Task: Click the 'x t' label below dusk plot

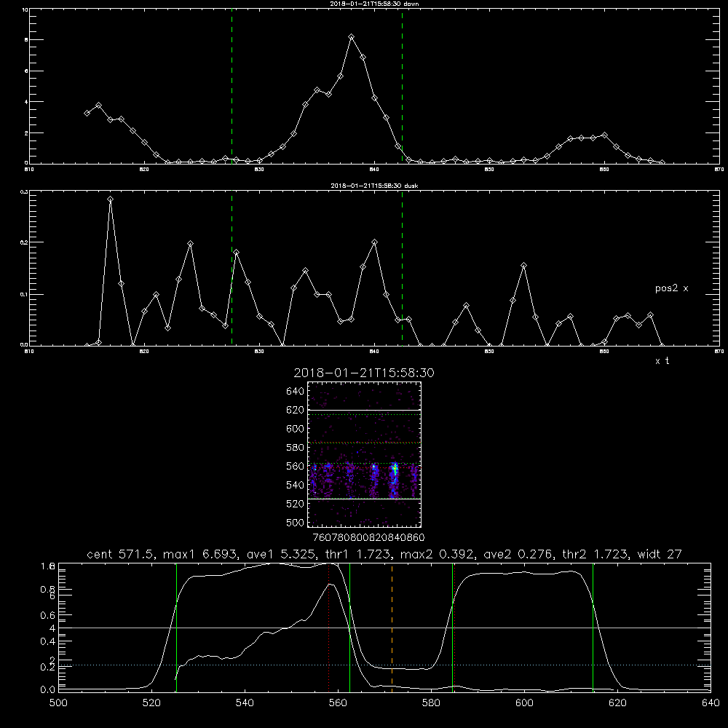Action: 662,361
